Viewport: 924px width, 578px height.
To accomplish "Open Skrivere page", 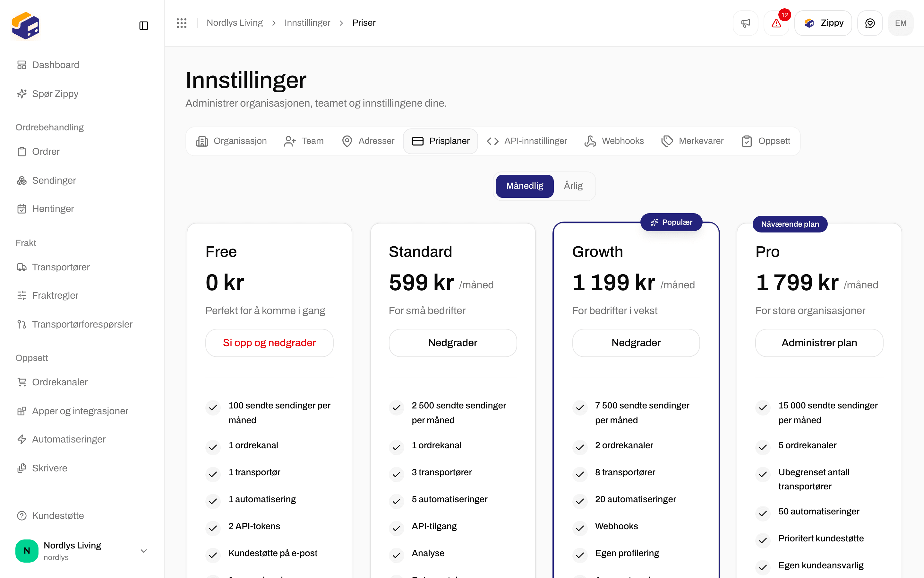I will pos(42,468).
